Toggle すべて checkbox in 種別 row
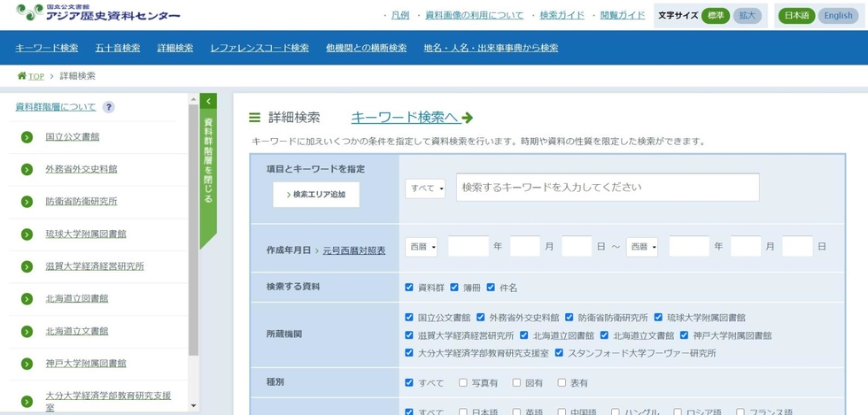Image resolution: width=868 pixels, height=415 pixels. (409, 382)
